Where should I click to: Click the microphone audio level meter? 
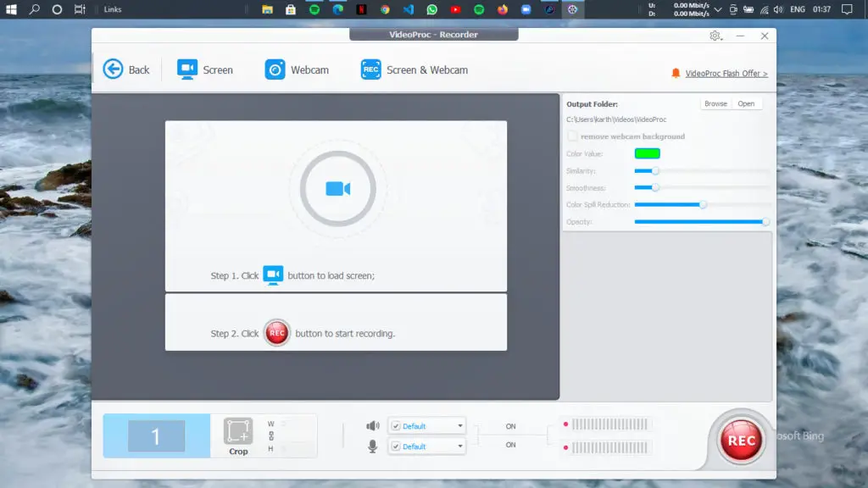pyautogui.click(x=609, y=447)
